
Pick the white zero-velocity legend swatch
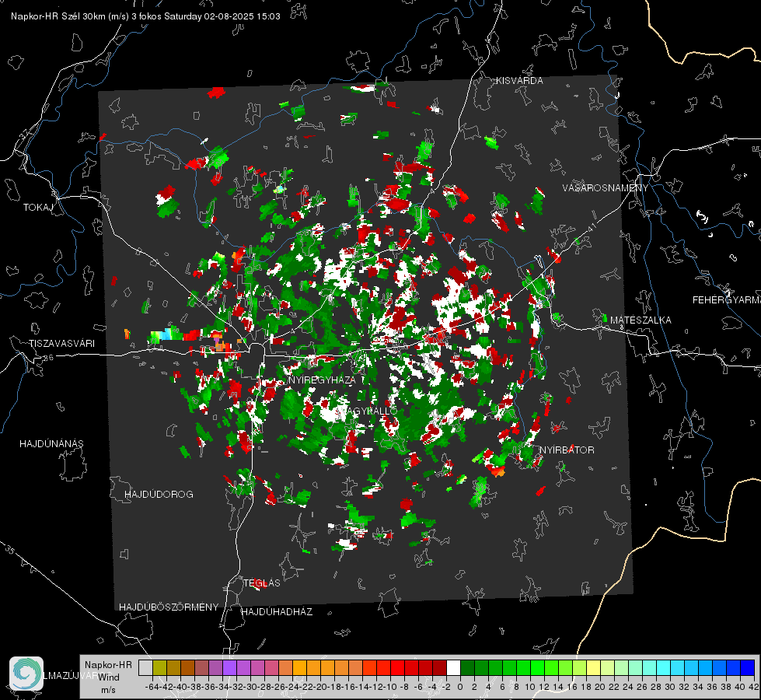(453, 667)
